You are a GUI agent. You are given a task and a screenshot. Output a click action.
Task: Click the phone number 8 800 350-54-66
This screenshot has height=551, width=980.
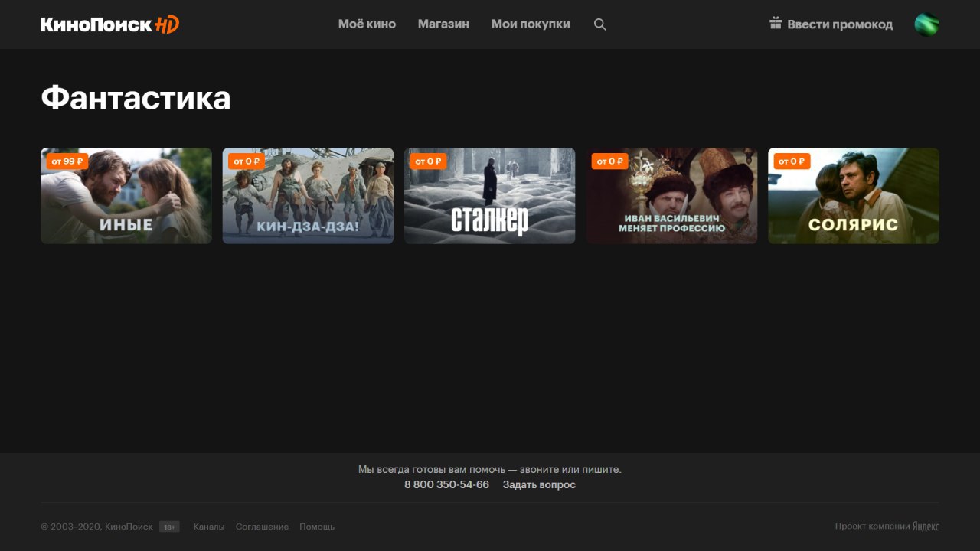click(446, 484)
